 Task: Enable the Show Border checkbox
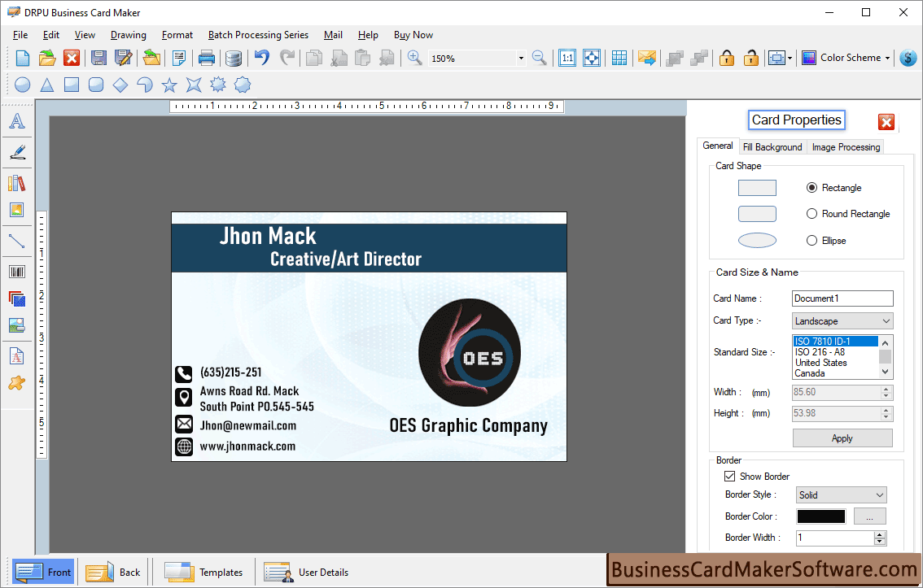730,476
